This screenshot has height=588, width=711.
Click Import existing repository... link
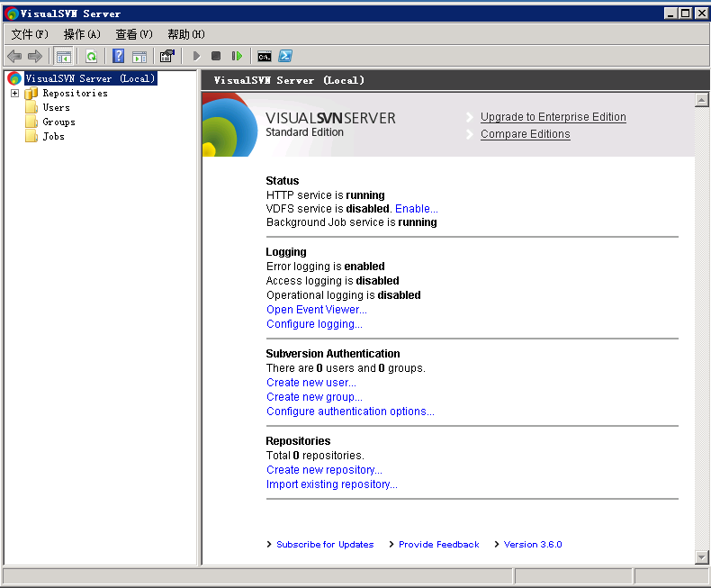pyautogui.click(x=332, y=484)
